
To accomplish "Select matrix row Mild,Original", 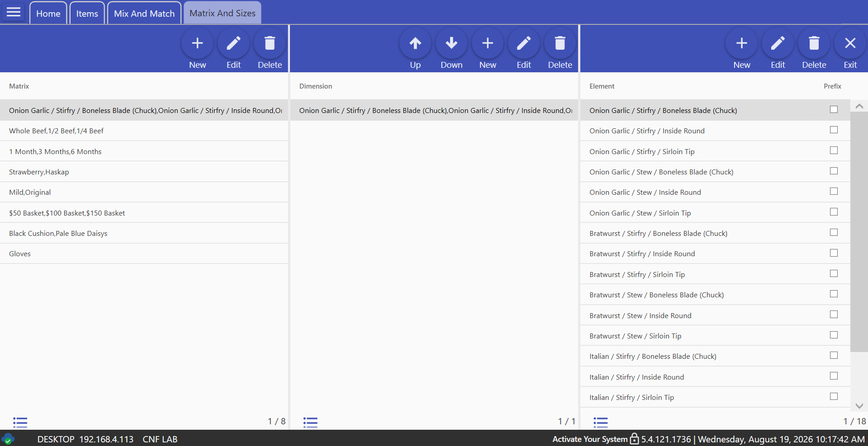I will 144,192.
